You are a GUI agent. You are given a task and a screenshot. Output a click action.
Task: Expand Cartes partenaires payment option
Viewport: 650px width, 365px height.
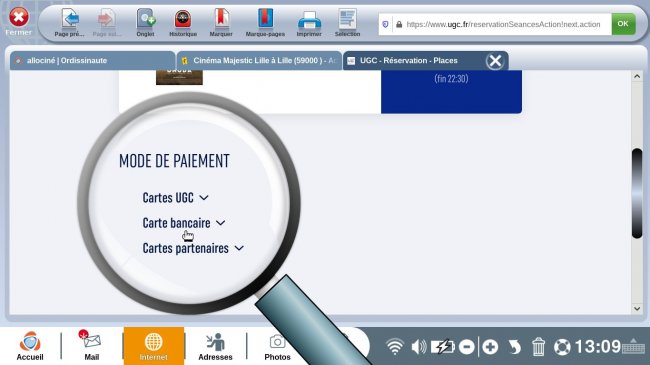(193, 248)
